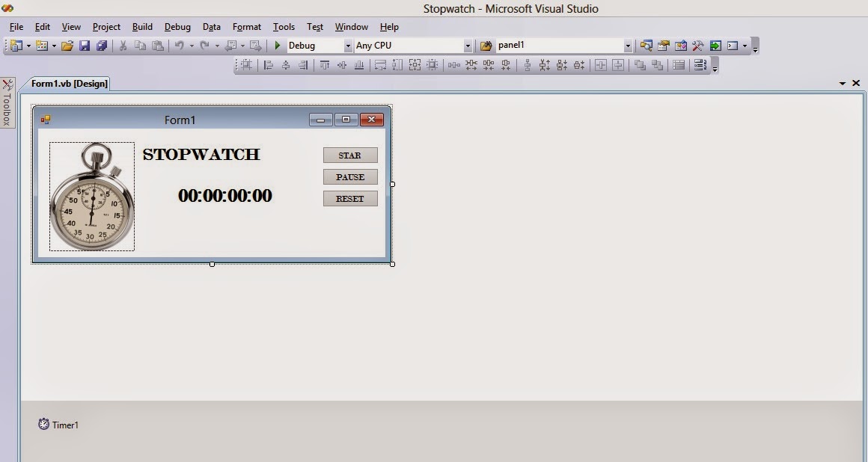This screenshot has width=868, height=462.
Task: Click the Align Rights layout icon
Action: [x=303, y=65]
